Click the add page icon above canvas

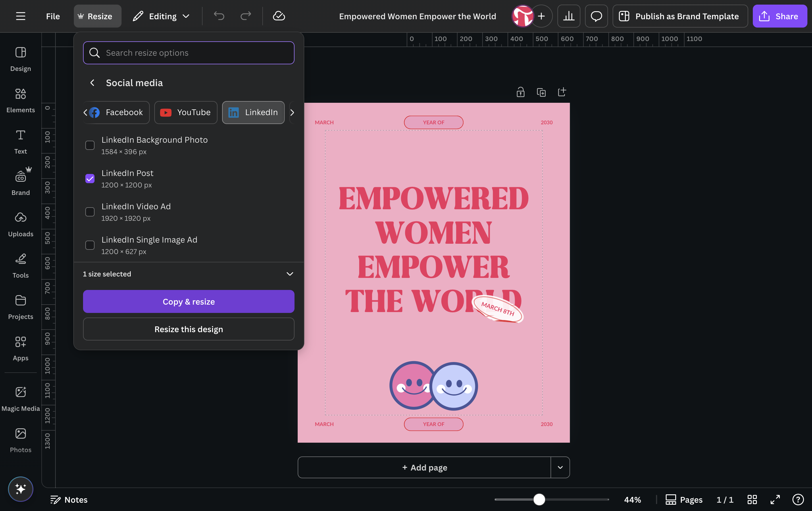coord(562,92)
